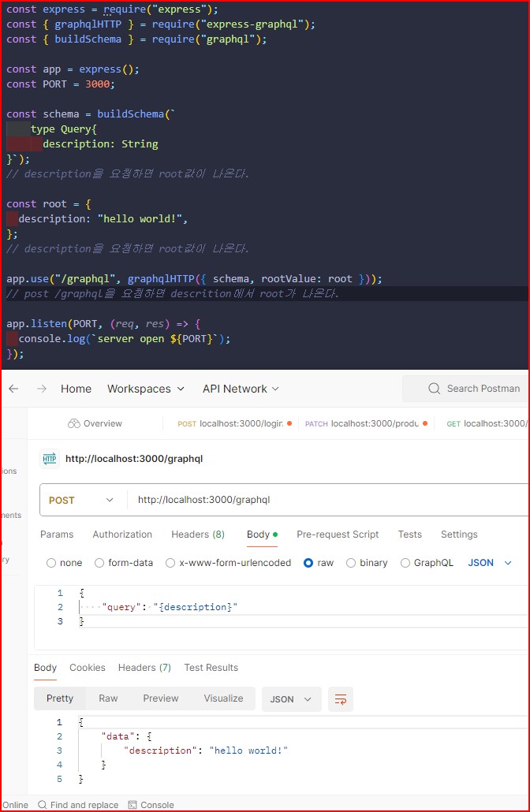
Task: Open the Params tab
Action: tap(57, 535)
